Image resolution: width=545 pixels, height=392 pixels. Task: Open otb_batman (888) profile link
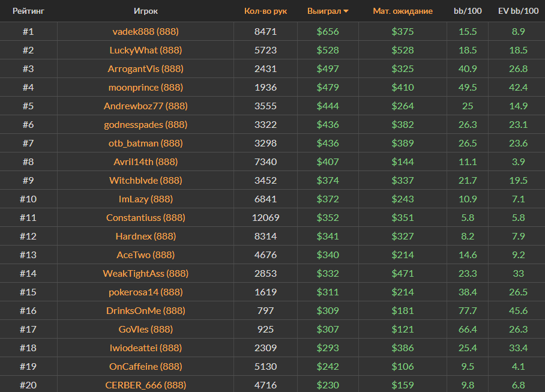tap(145, 143)
